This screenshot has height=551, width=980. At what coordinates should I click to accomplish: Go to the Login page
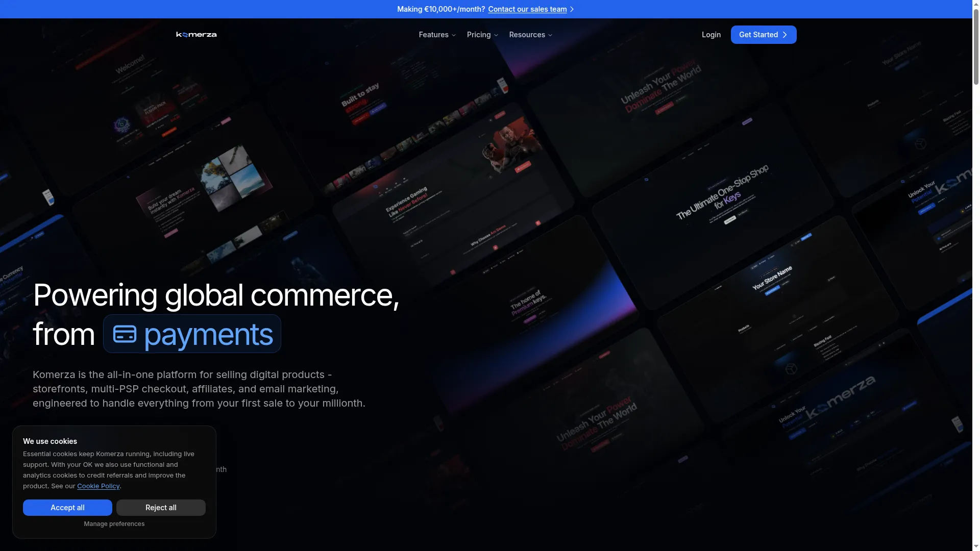711,35
